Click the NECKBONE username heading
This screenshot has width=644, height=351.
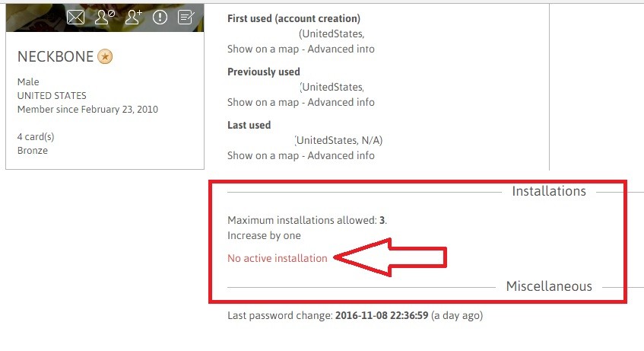point(56,57)
